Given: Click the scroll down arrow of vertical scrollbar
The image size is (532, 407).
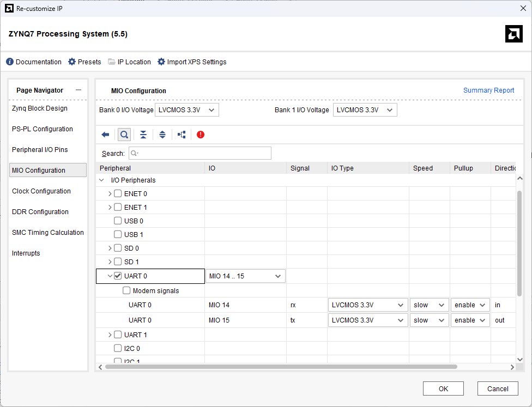Looking at the screenshot, I should 520,360.
